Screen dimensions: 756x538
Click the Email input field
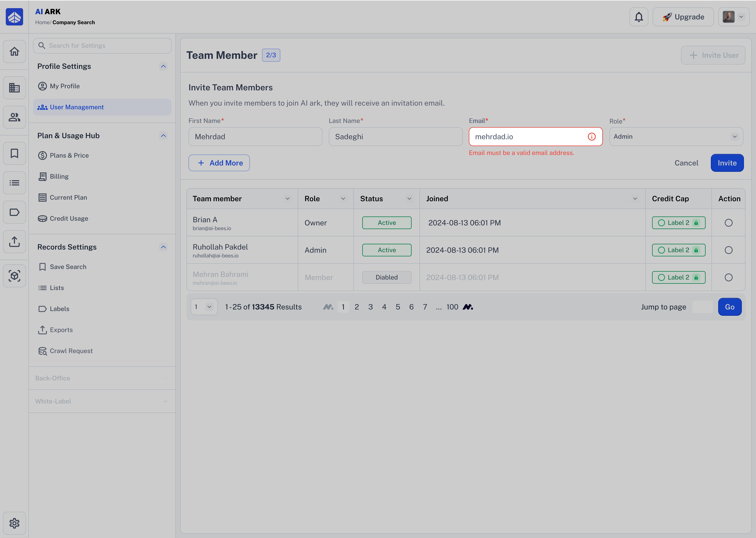[x=535, y=136]
